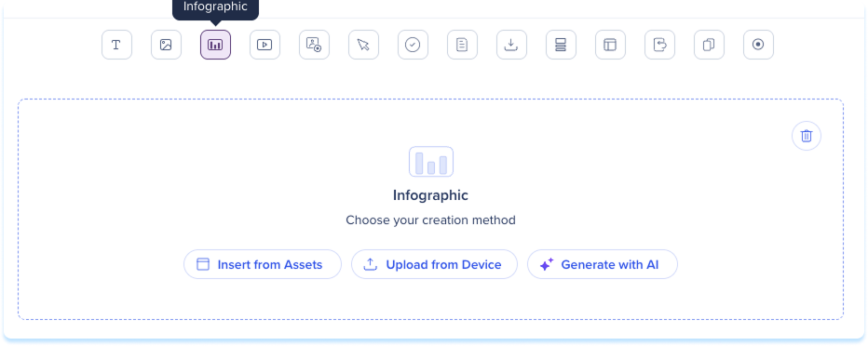Viewport: 868px width, 346px height.
Task: Click the download tray icon
Action: coord(511,45)
